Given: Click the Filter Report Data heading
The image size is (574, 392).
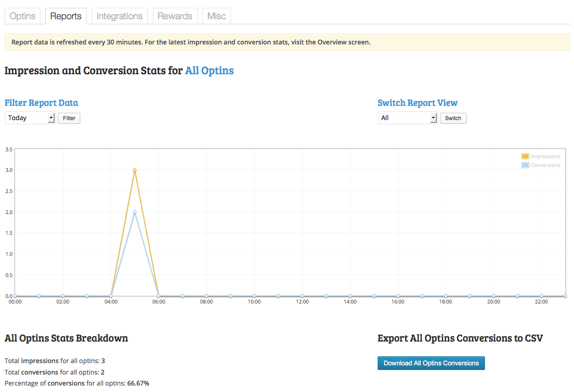Looking at the screenshot, I should click(41, 103).
